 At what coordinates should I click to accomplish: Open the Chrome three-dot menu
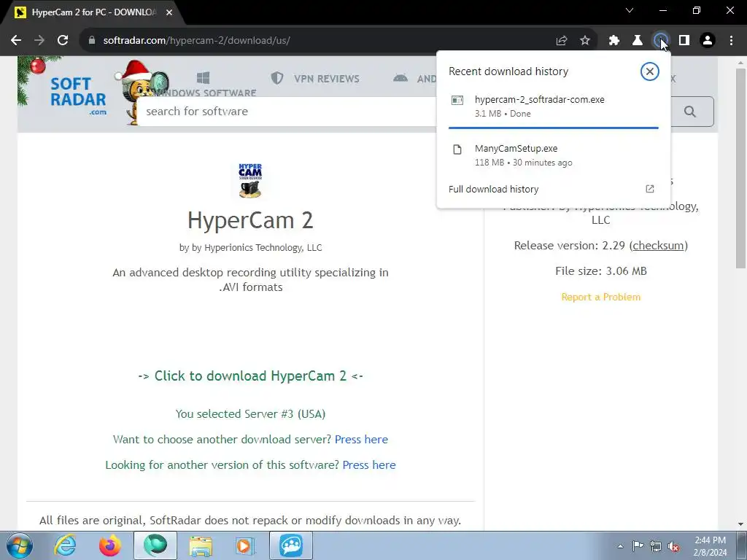(x=731, y=41)
